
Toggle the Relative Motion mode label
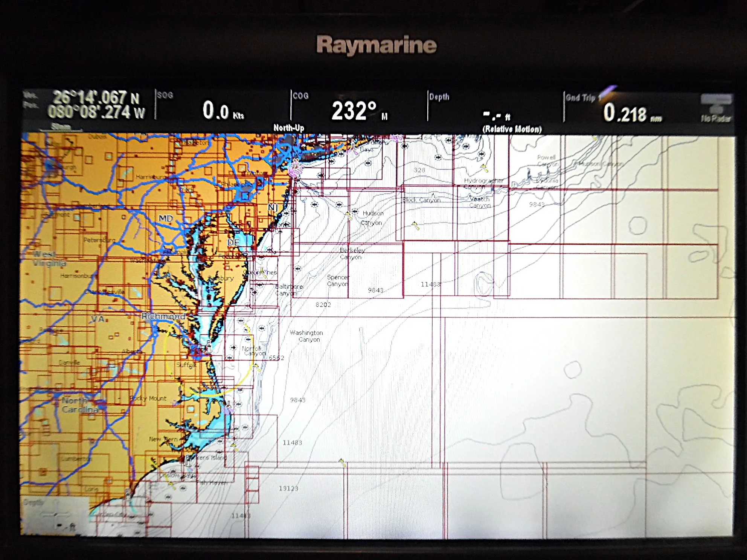click(512, 129)
